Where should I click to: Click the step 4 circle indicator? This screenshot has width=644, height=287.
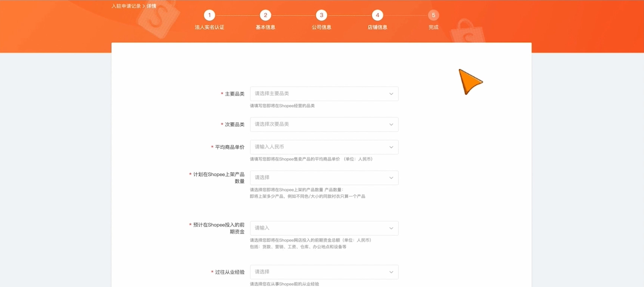[x=377, y=15]
